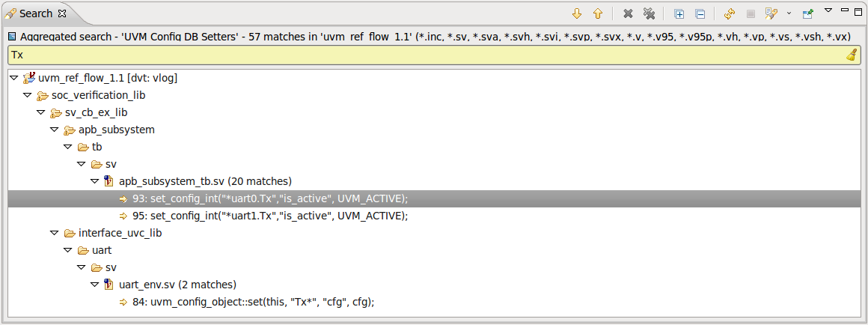Screen dimensions: 868x325
Task: Select match '95: set_config_int("*uart1.Tx"...'
Action: (x=270, y=216)
